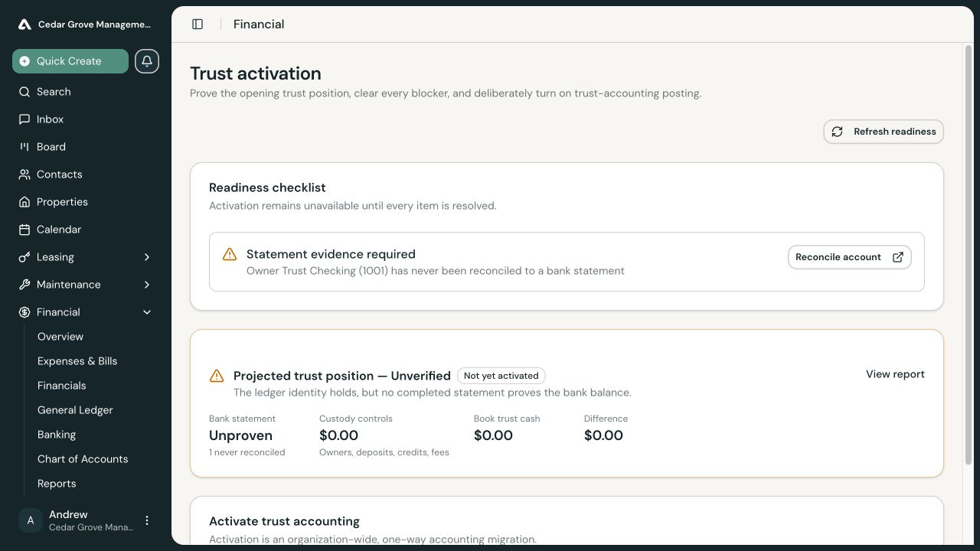The image size is (980, 551).
Task: Click the Difference $0.00 value
Action: (x=603, y=435)
